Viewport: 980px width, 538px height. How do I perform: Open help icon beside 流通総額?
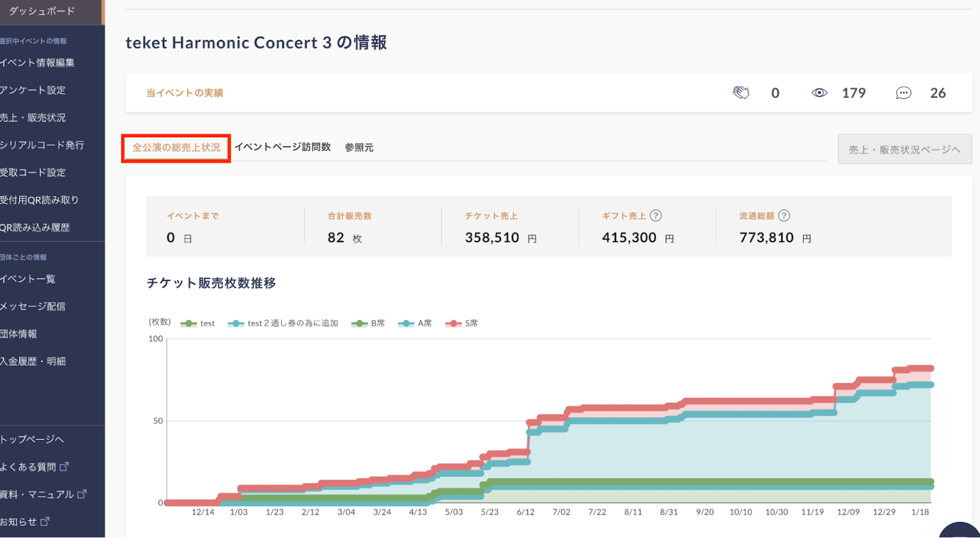pyautogui.click(x=784, y=216)
